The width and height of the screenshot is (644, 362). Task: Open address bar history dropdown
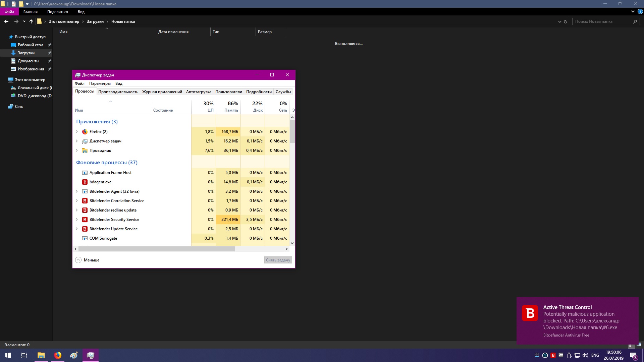[559, 21]
